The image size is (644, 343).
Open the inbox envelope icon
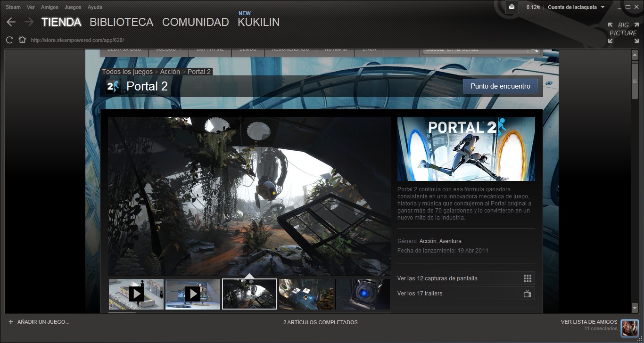512,7
